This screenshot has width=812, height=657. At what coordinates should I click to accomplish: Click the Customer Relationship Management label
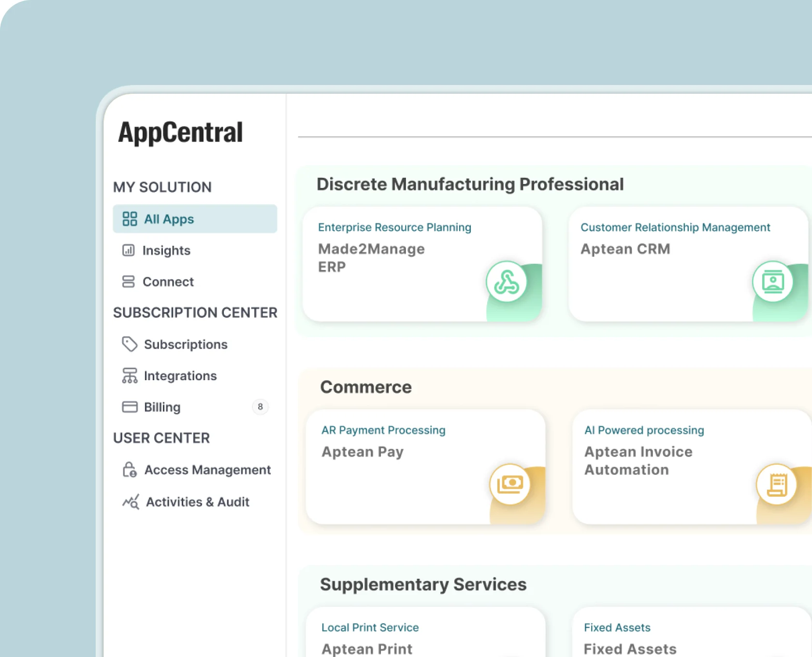click(x=675, y=227)
